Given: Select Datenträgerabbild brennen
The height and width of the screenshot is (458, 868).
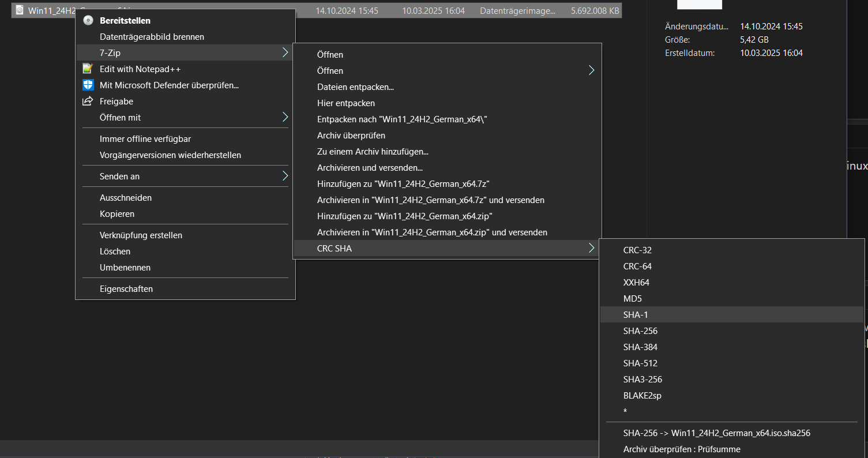Looking at the screenshot, I should 185,37.
